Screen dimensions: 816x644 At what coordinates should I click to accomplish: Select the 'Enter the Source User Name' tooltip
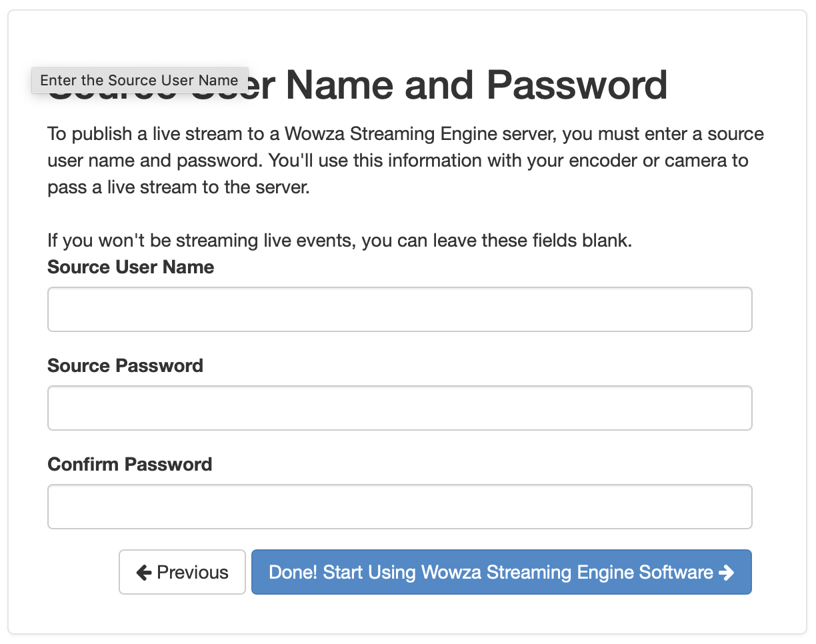[x=139, y=81]
